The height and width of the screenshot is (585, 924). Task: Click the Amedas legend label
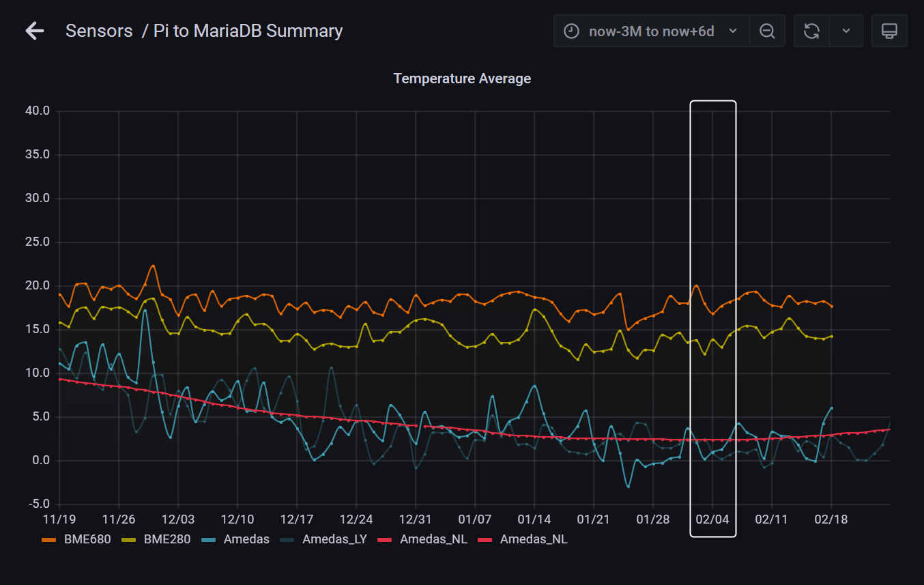246,539
